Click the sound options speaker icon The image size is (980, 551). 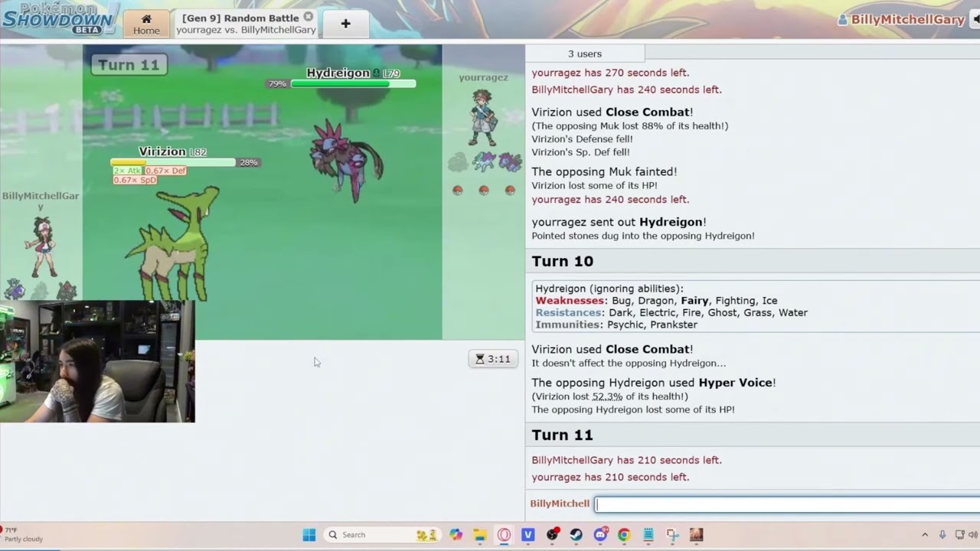click(975, 20)
